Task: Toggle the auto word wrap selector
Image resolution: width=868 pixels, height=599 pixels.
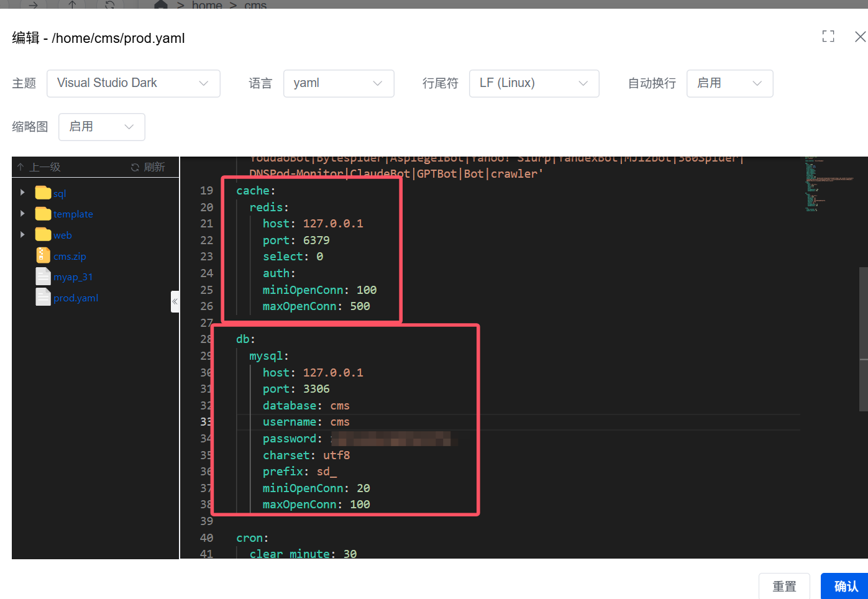Action: [x=729, y=83]
